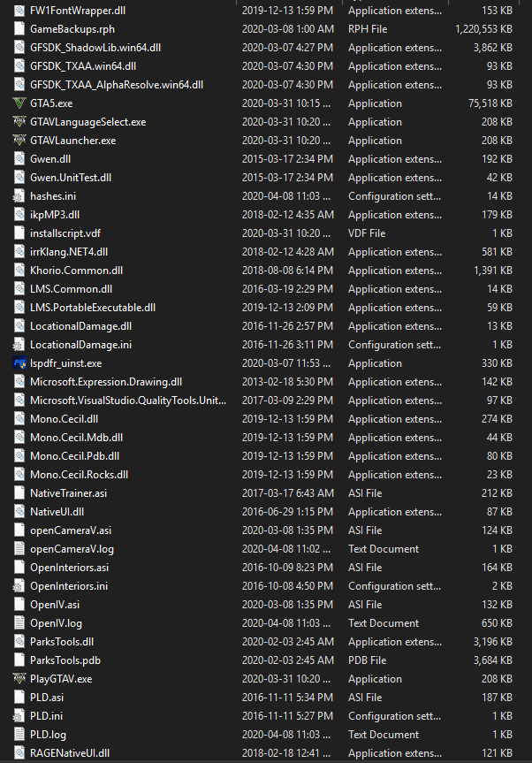This screenshot has height=763, width=532.
Task: Click date 2018-08-08 6:14 PM
Action: click(x=287, y=270)
